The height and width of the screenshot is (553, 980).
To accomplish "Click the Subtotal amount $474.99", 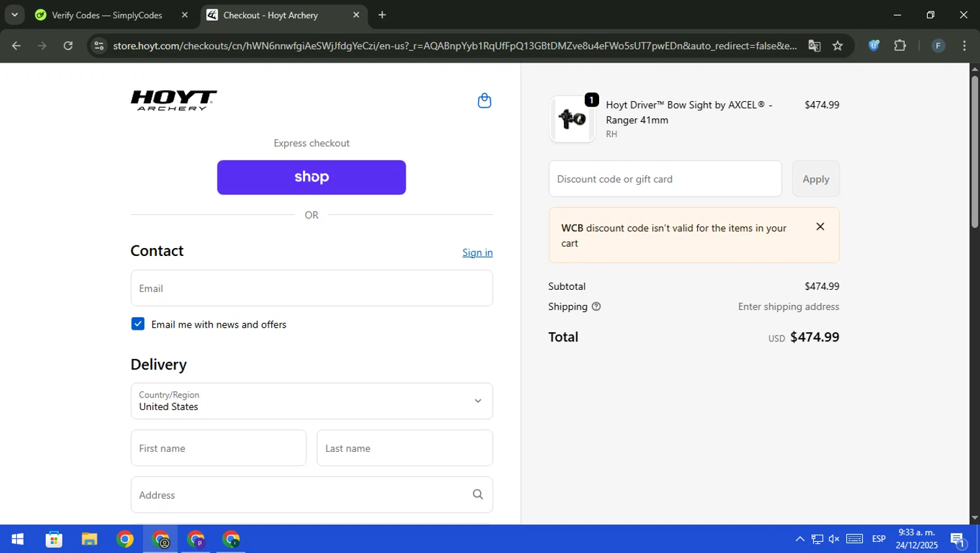I will coord(822,286).
